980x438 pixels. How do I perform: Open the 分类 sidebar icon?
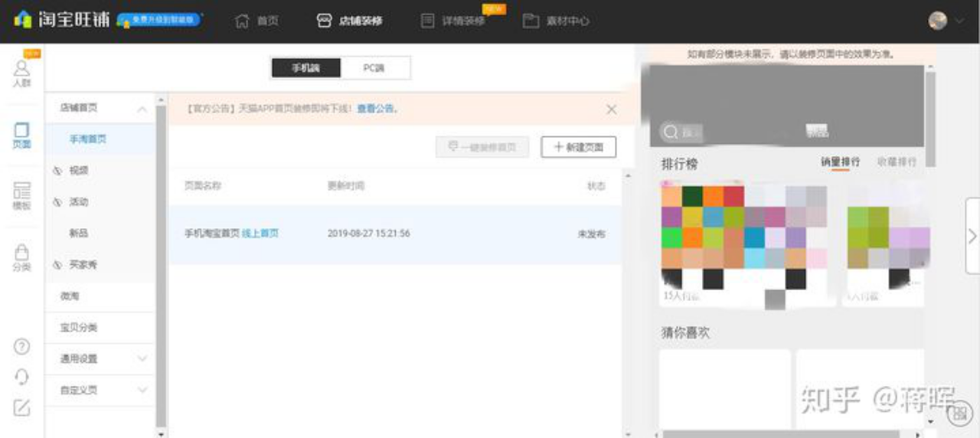click(22, 258)
